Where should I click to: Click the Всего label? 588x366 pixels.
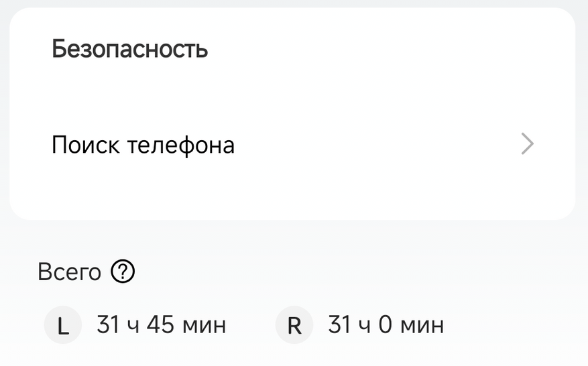coord(70,272)
